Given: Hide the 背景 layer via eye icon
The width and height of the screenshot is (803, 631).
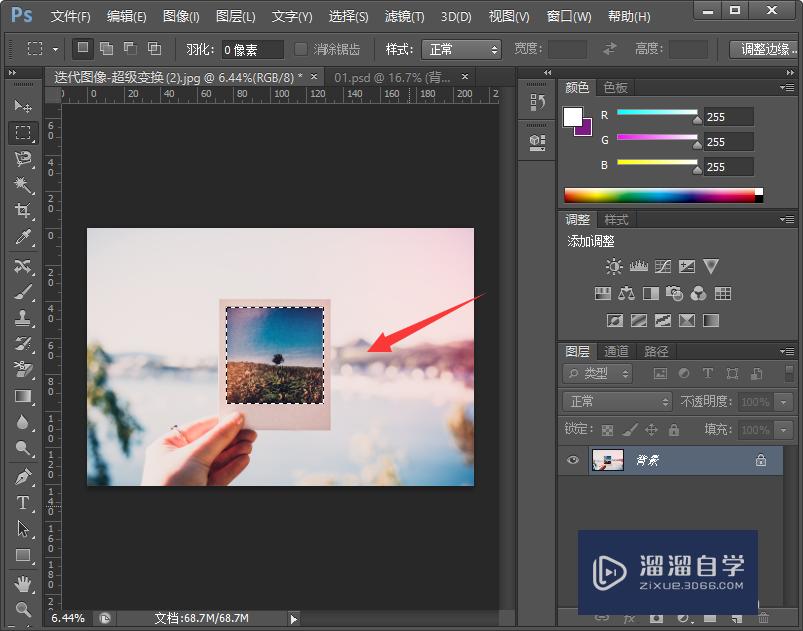Looking at the screenshot, I should pyautogui.click(x=573, y=460).
